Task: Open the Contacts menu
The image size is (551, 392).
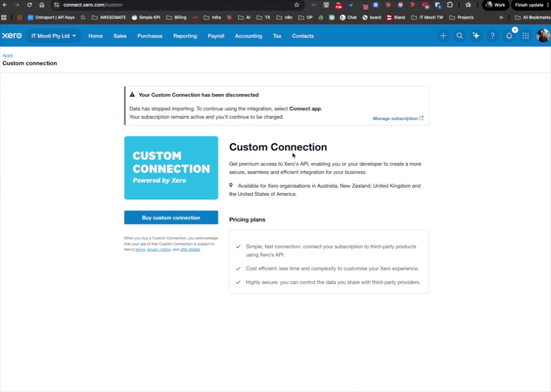Action: tap(303, 36)
